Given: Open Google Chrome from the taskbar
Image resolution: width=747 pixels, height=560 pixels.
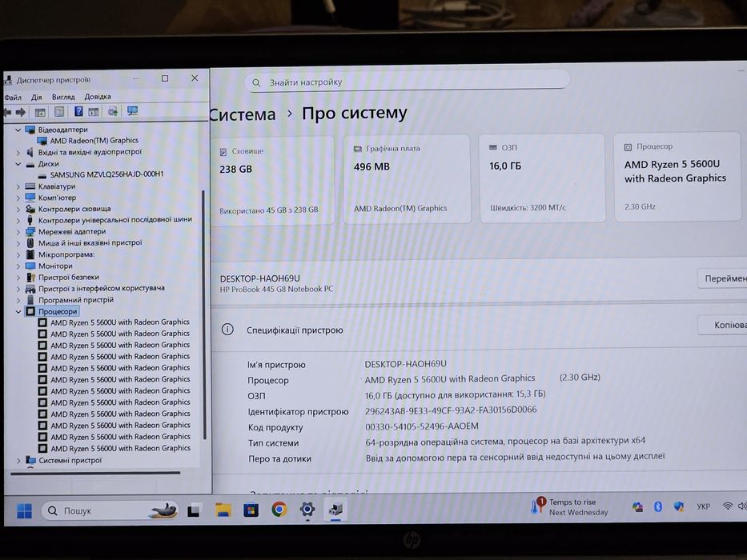Looking at the screenshot, I should pyautogui.click(x=279, y=510).
